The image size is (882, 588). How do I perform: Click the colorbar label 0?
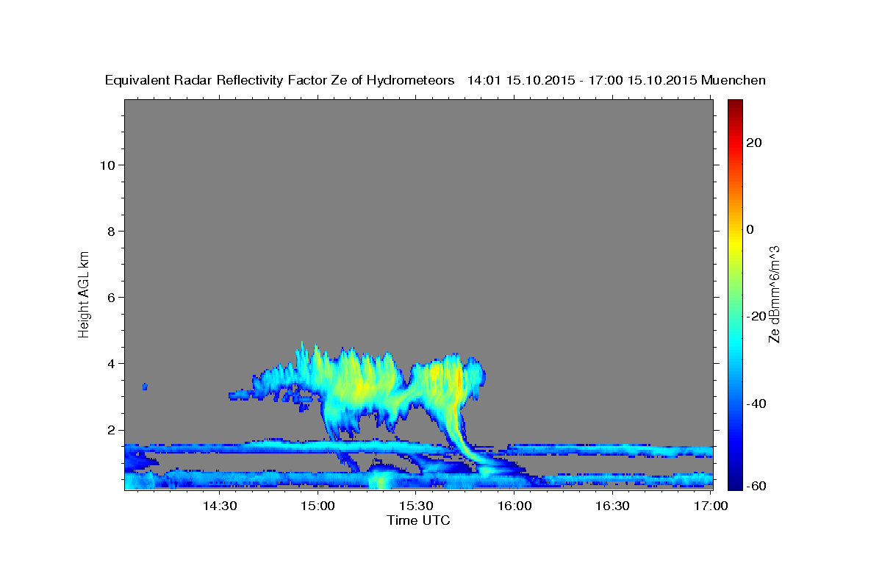click(750, 229)
